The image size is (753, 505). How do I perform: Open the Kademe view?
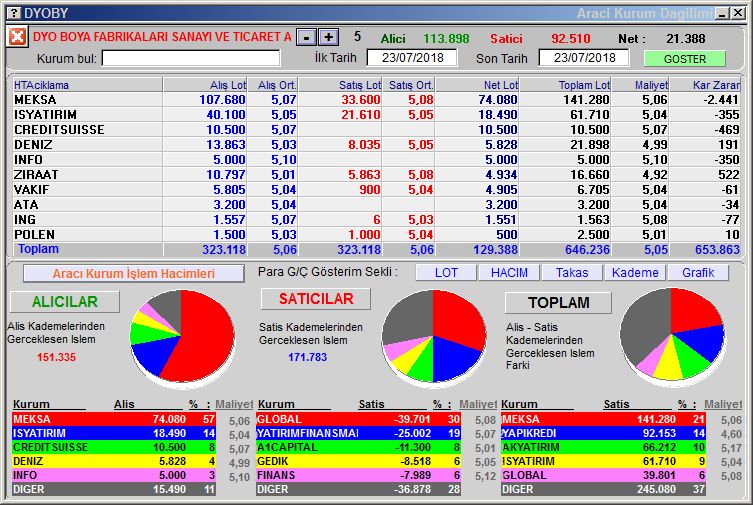[635, 273]
